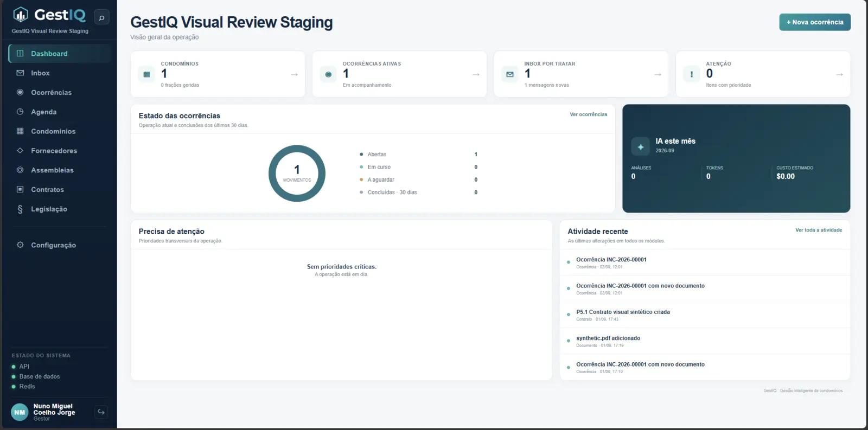
Task: Click 'Redis' system status entry
Action: (x=23, y=387)
